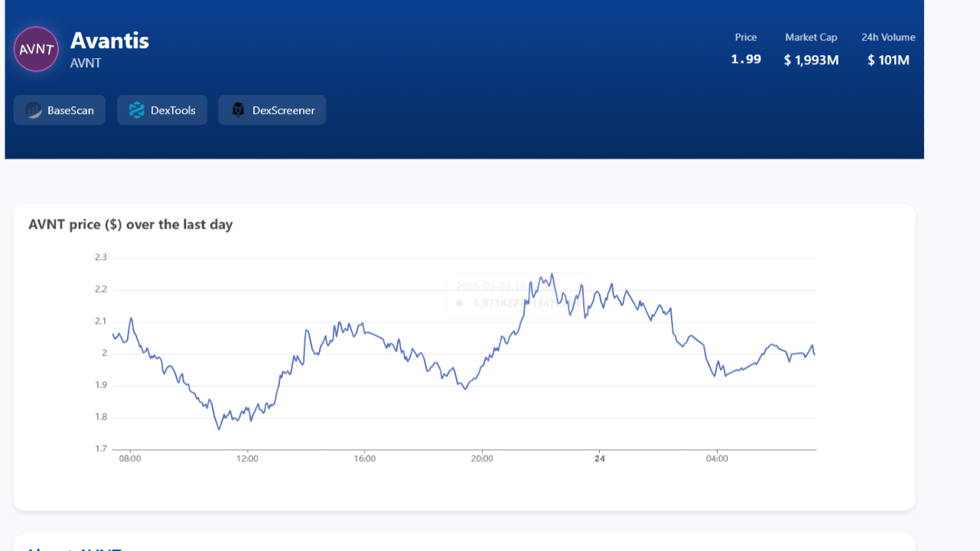Click the 20:00 x-axis label
Image resolution: width=980 pixels, height=551 pixels.
[x=482, y=459]
